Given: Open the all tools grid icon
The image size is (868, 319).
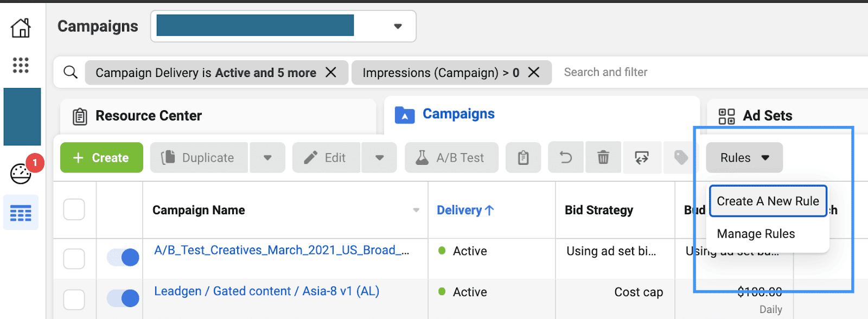Looking at the screenshot, I should coord(21,65).
